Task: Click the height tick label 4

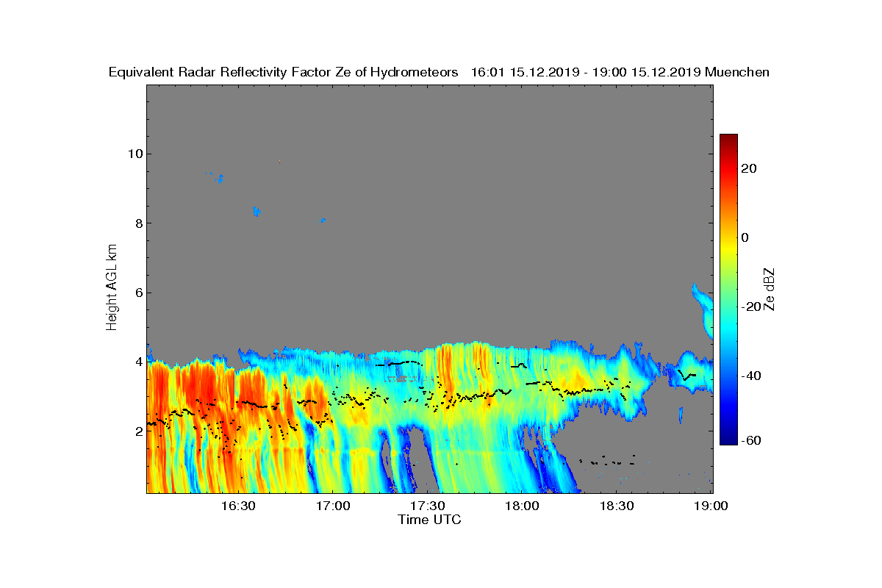Action: tap(137, 362)
